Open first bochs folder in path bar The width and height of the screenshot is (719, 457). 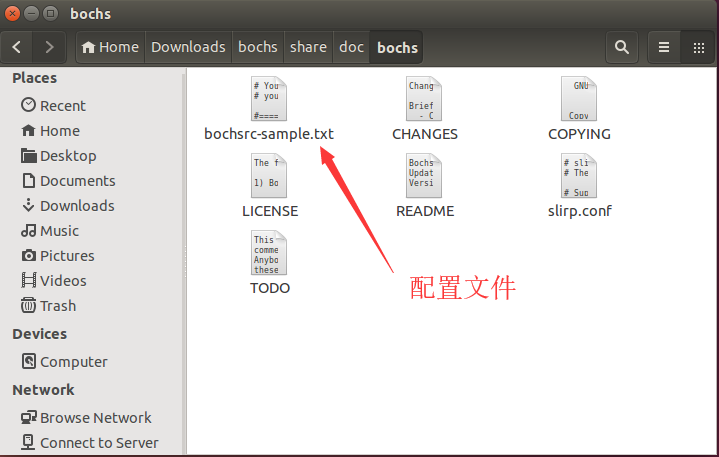(x=258, y=47)
